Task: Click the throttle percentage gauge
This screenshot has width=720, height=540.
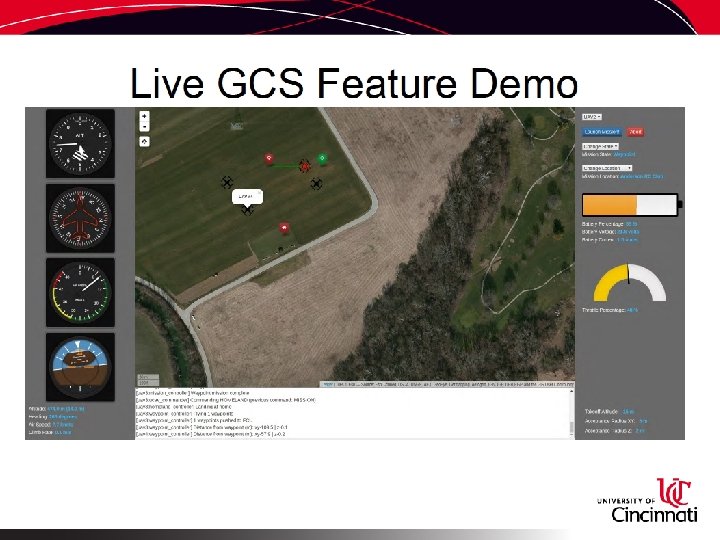Action: [x=630, y=282]
